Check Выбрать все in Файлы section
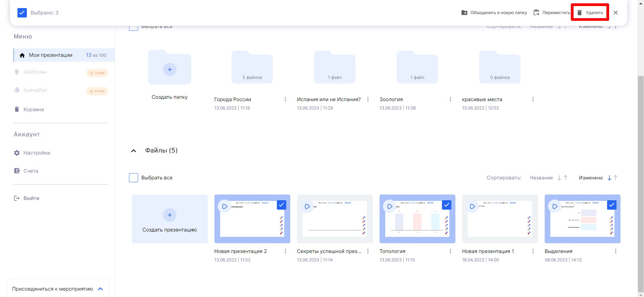 (134, 178)
